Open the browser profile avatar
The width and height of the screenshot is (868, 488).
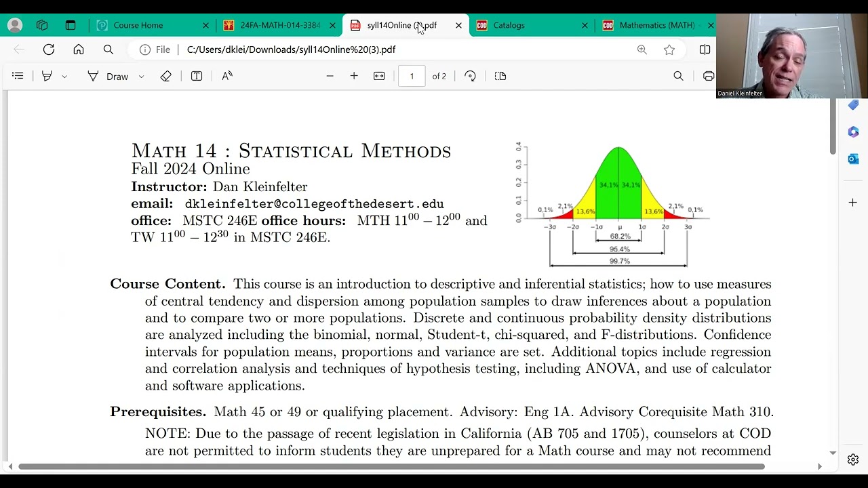click(x=15, y=25)
